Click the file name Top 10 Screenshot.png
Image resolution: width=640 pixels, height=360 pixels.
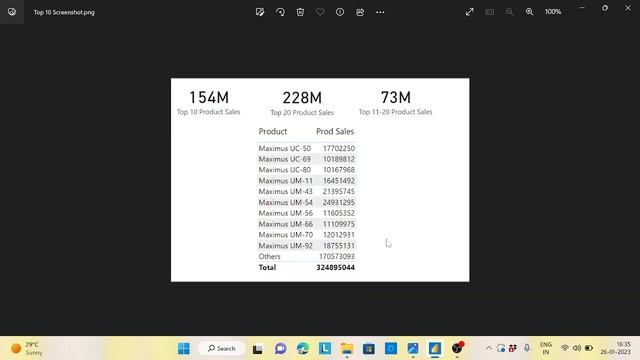[x=64, y=12]
